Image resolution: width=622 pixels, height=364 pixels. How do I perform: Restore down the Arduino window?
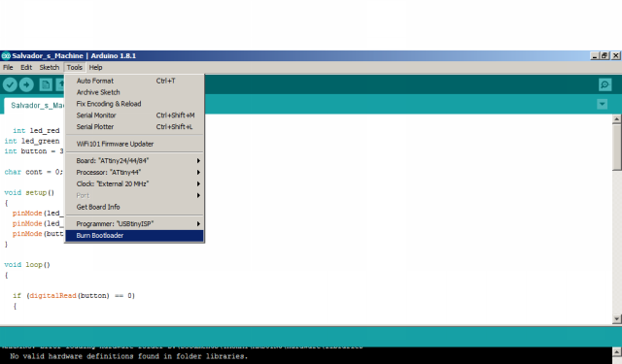pyautogui.click(x=605, y=56)
